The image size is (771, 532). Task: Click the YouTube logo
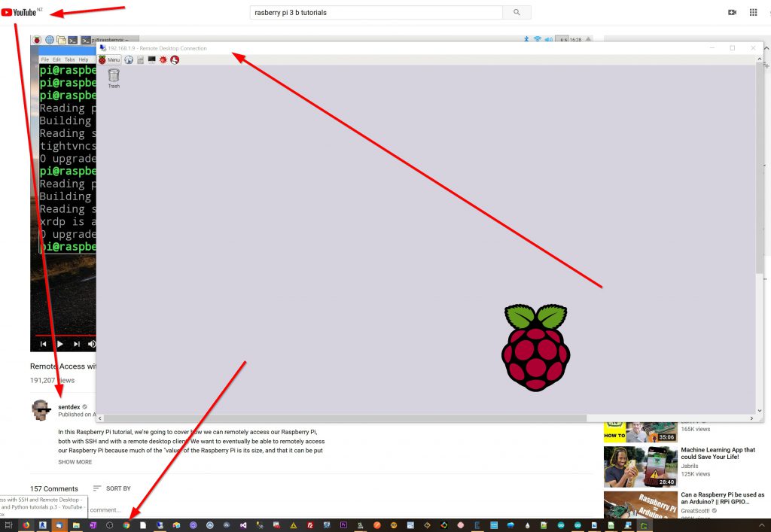pos(20,12)
